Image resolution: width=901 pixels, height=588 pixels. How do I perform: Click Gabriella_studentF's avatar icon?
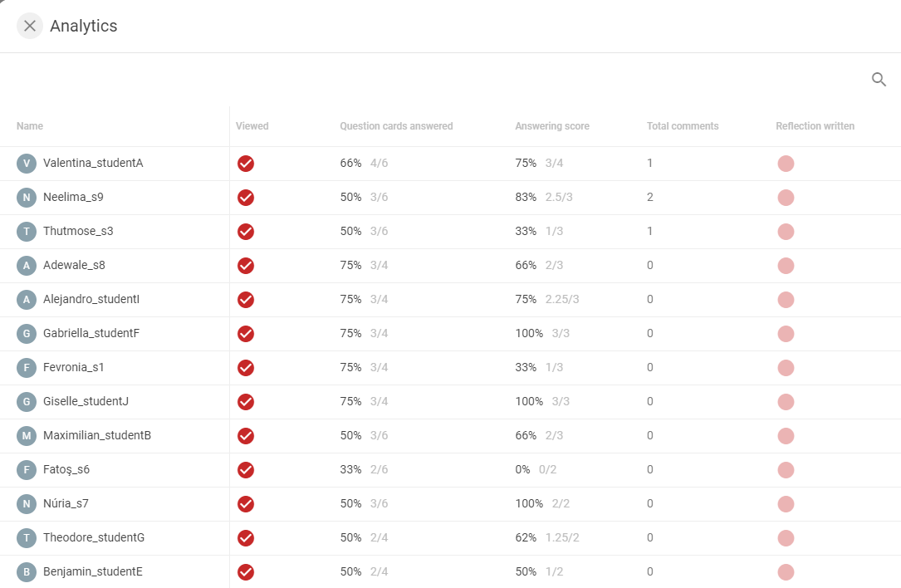click(x=27, y=333)
